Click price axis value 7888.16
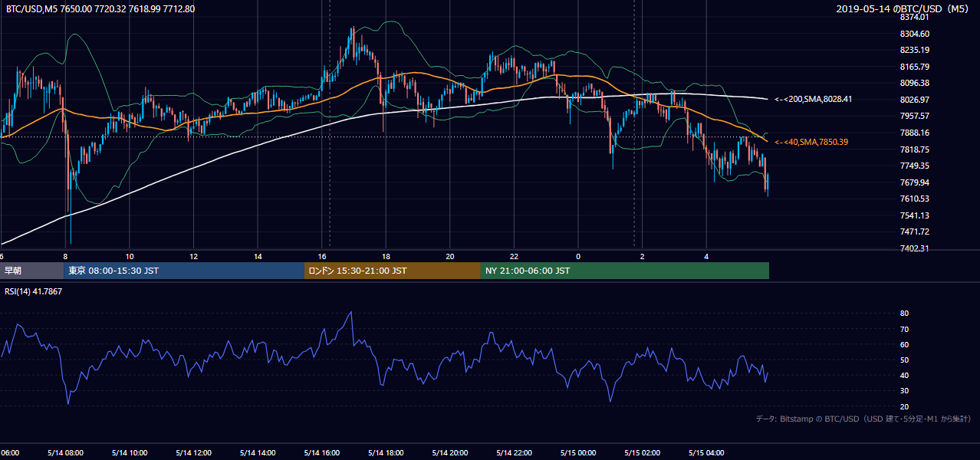 (914, 133)
